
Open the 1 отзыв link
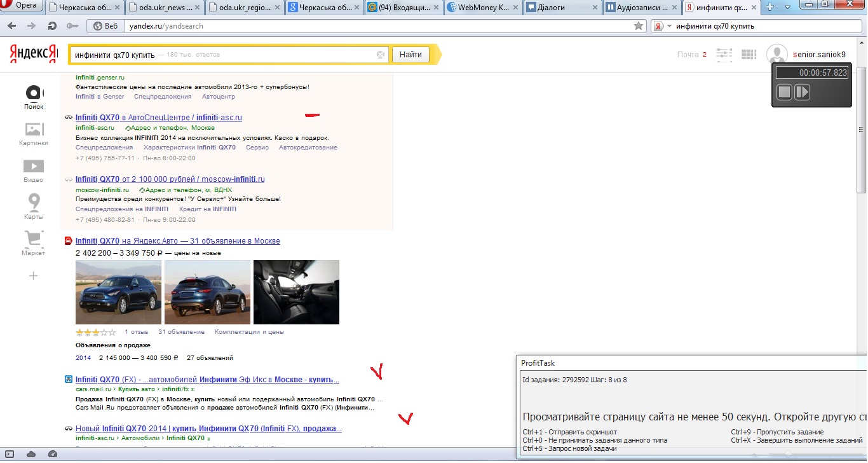[136, 332]
